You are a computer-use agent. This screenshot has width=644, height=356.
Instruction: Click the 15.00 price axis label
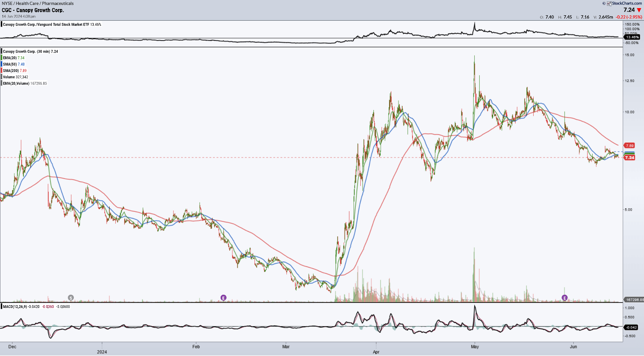pyautogui.click(x=630, y=55)
